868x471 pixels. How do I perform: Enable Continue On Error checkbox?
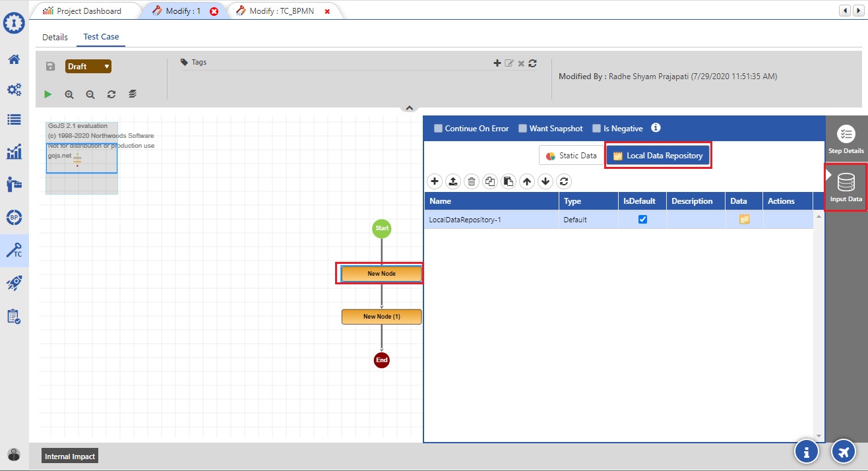point(438,129)
